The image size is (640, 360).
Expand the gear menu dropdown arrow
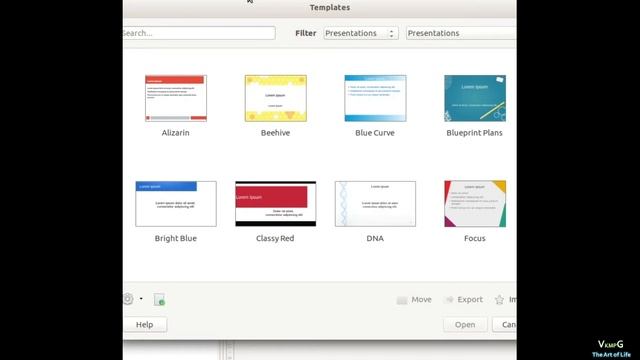point(141,299)
